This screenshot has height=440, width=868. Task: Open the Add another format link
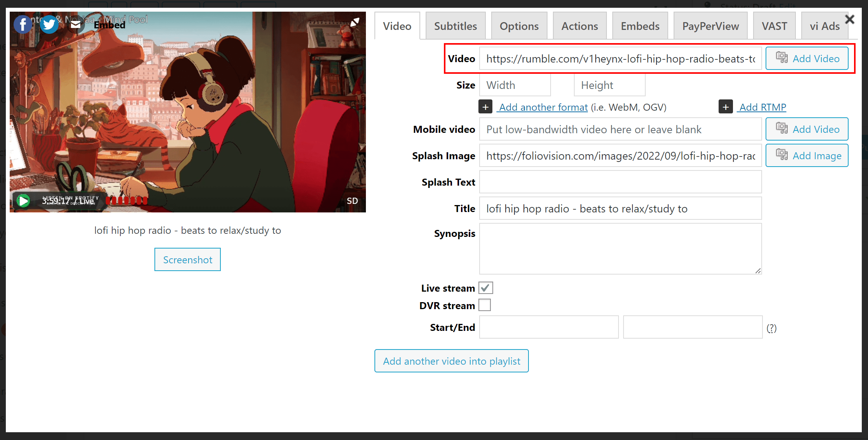point(543,107)
